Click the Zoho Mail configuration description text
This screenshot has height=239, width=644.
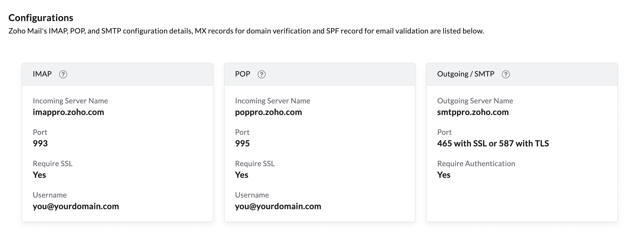pyautogui.click(x=246, y=31)
